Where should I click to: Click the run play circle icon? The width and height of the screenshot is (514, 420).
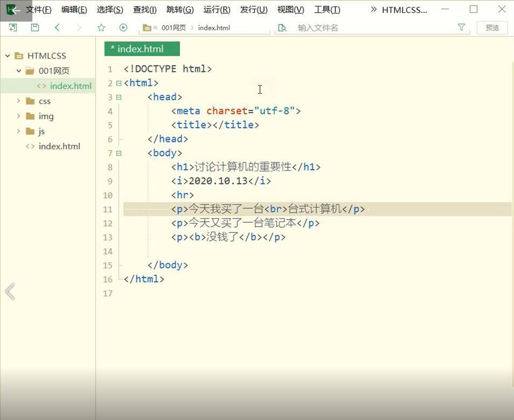(x=123, y=27)
